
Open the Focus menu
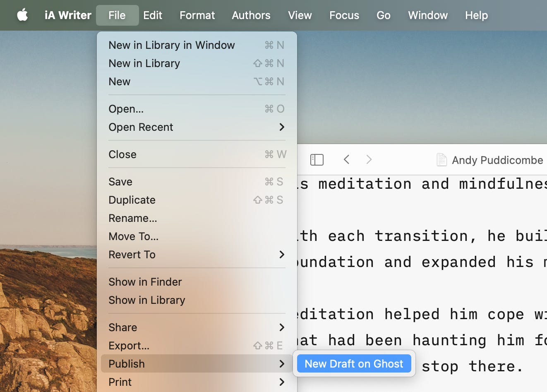pyautogui.click(x=344, y=15)
